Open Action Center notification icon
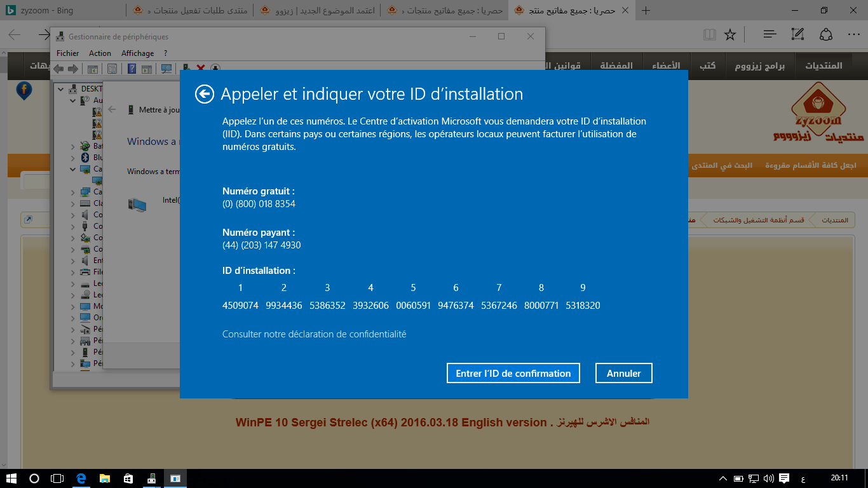 point(784,478)
